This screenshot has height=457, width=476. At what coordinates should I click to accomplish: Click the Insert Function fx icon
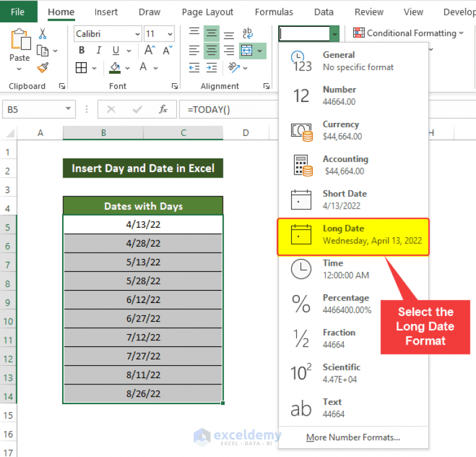click(163, 109)
